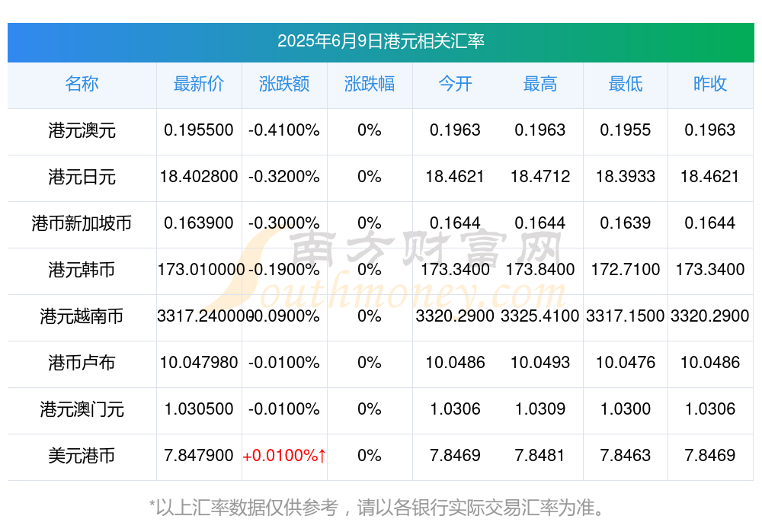Select the 涨跌幅 column header
This screenshot has height=532, width=762.
pyautogui.click(x=370, y=84)
